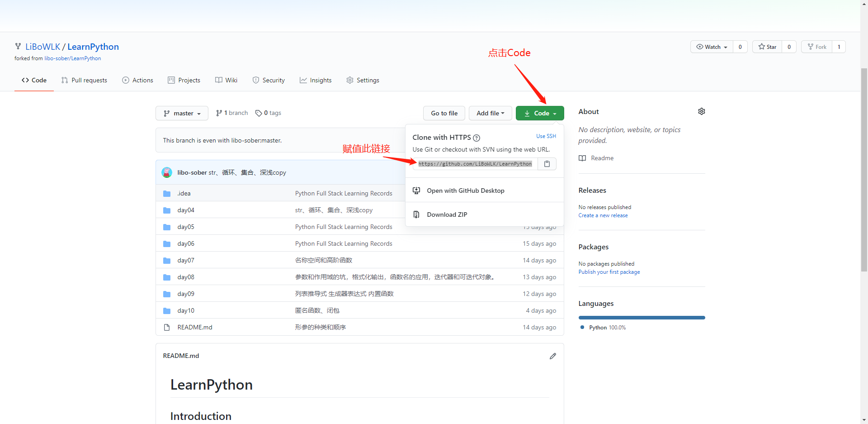Open About settings gear icon

point(702,111)
